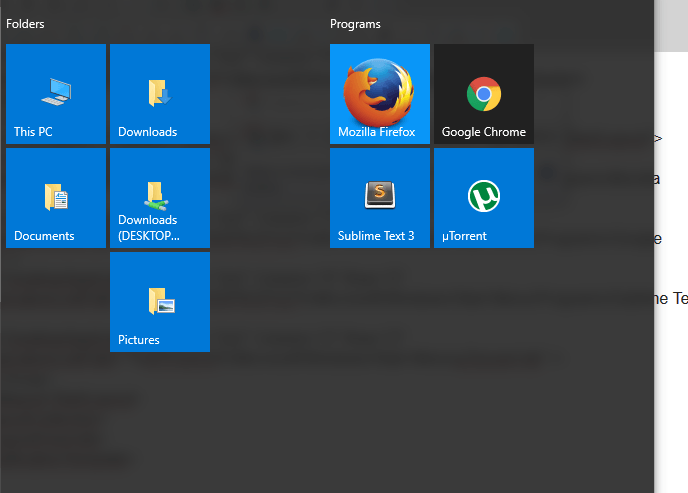Click the 'Google Chrome' tile label
Viewport: 688px width, 493px height.
(x=483, y=132)
